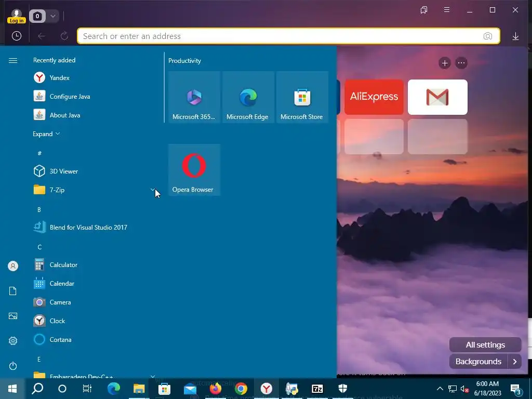The height and width of the screenshot is (399, 532).
Task: Expand the Recently added list
Action: (46, 134)
